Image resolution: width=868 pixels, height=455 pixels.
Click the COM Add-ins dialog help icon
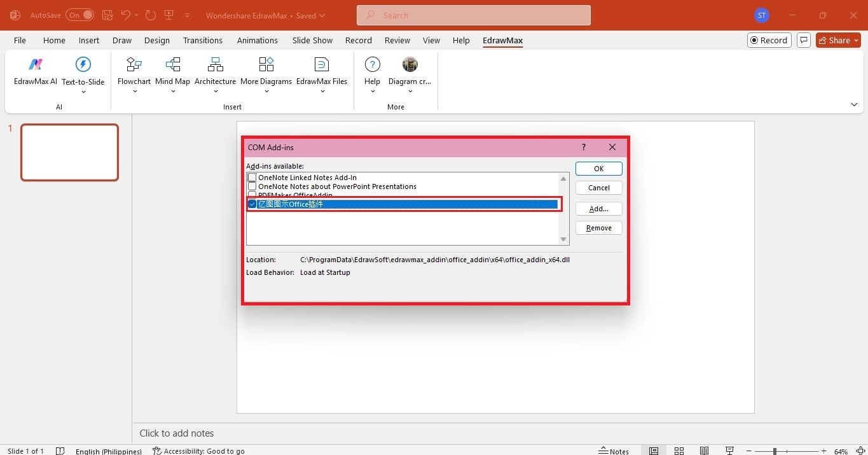pyautogui.click(x=584, y=147)
